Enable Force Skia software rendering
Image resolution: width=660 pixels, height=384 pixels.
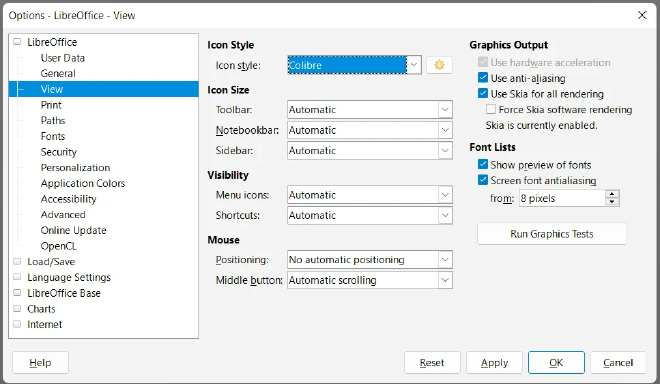(490, 109)
